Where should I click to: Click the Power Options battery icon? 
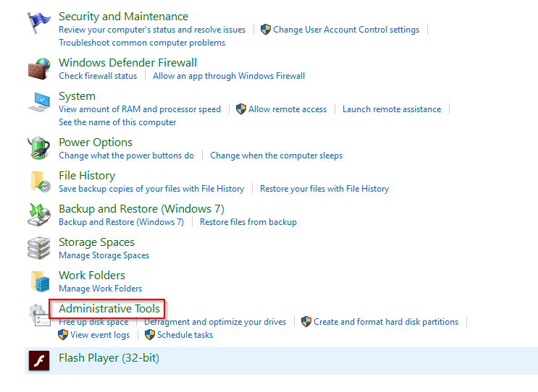pyautogui.click(x=39, y=149)
